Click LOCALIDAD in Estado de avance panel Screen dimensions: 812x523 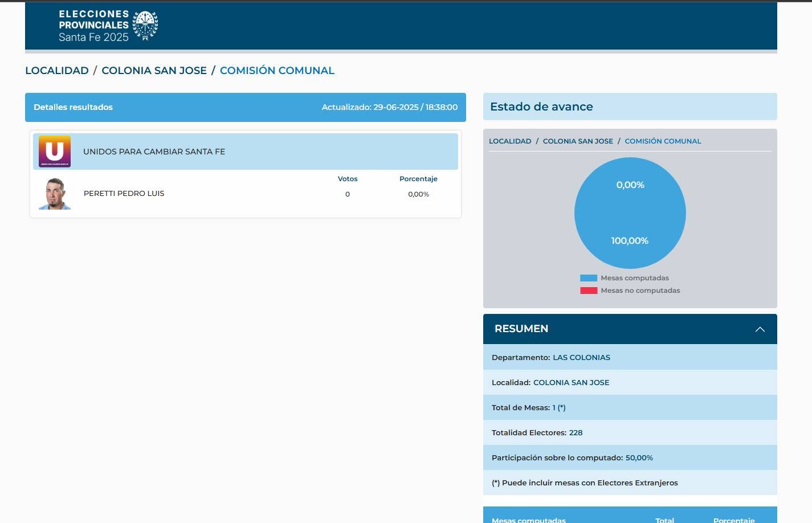point(510,141)
